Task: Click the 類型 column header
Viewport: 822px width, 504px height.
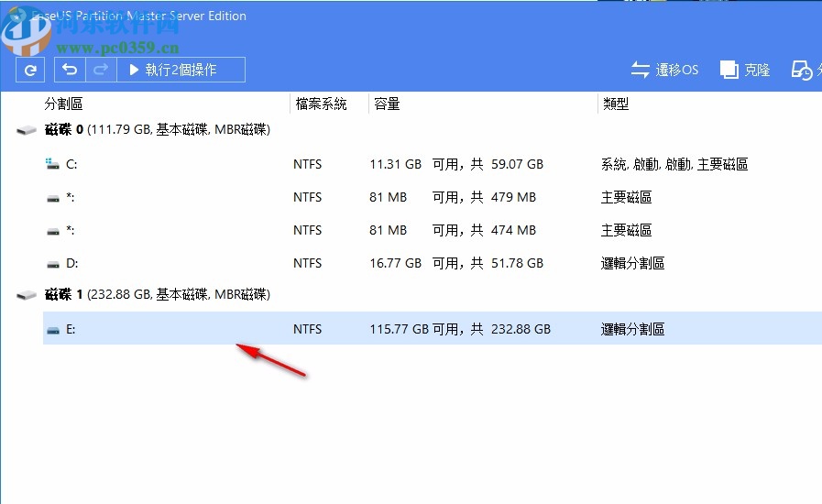Action: [616, 104]
